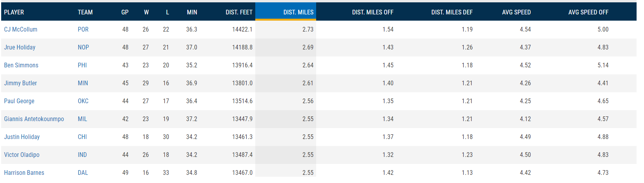The image size is (644, 183).
Task: Sort by MIN column header
Action: click(x=192, y=12)
